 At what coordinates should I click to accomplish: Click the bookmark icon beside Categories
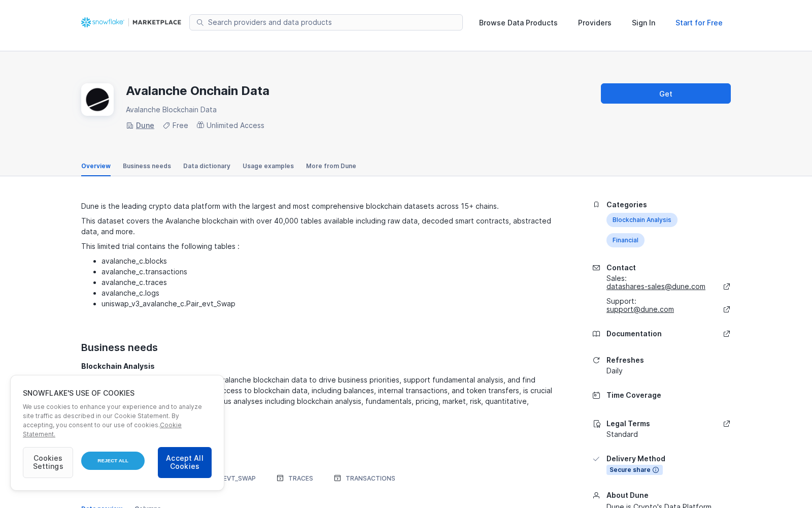pyautogui.click(x=596, y=205)
